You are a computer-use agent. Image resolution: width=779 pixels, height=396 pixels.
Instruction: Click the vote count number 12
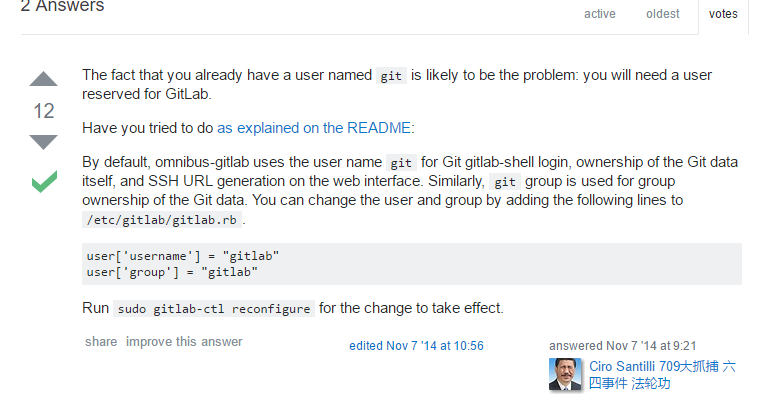point(44,111)
